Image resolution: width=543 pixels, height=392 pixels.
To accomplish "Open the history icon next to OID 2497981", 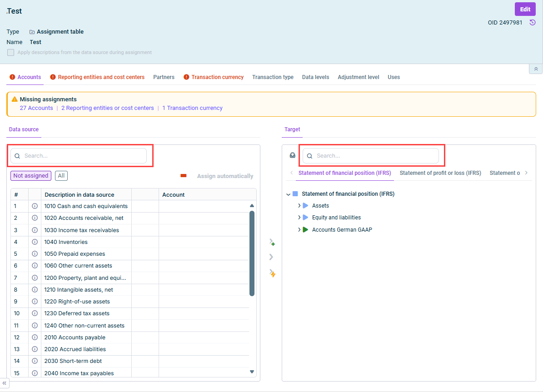I will coord(532,23).
